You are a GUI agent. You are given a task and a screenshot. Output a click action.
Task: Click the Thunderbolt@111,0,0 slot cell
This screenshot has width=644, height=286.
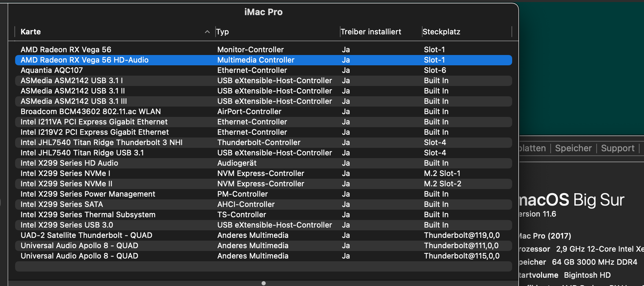462,245
